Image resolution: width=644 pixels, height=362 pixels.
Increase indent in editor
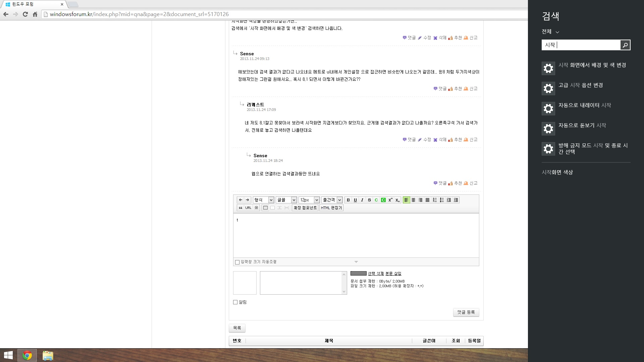click(x=456, y=200)
